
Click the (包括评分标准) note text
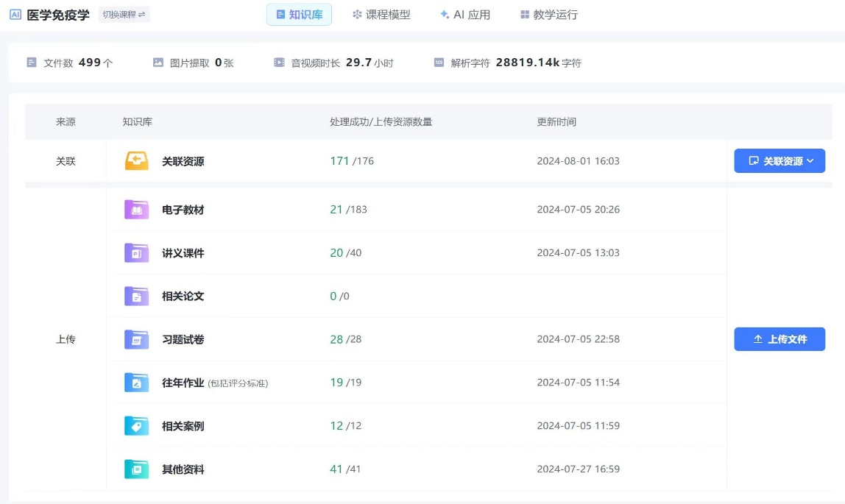(238, 383)
